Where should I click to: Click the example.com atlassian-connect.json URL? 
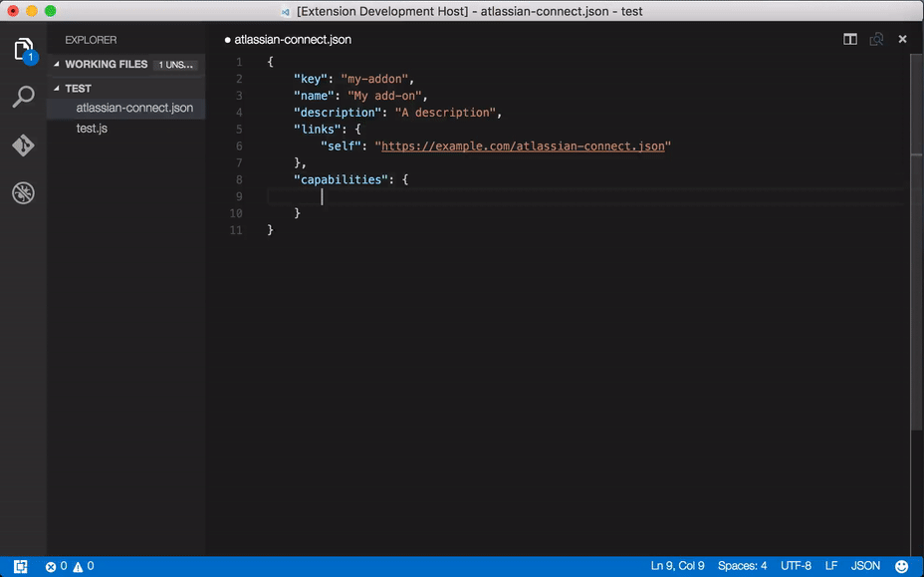pyautogui.click(x=523, y=146)
